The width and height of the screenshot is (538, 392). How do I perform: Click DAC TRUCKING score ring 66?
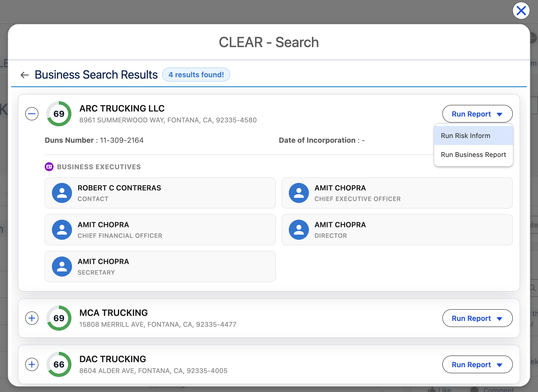(59, 364)
